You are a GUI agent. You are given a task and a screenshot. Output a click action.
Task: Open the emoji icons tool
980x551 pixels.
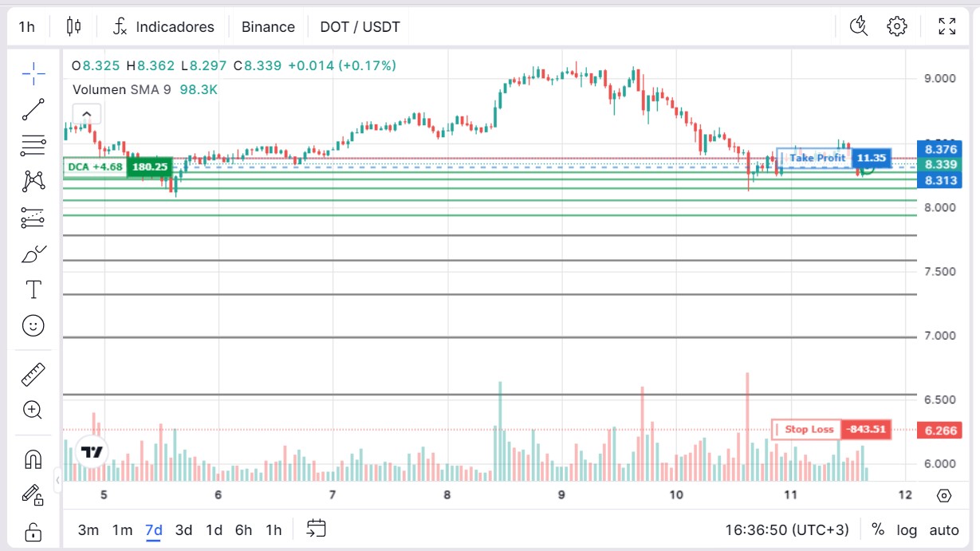33,325
